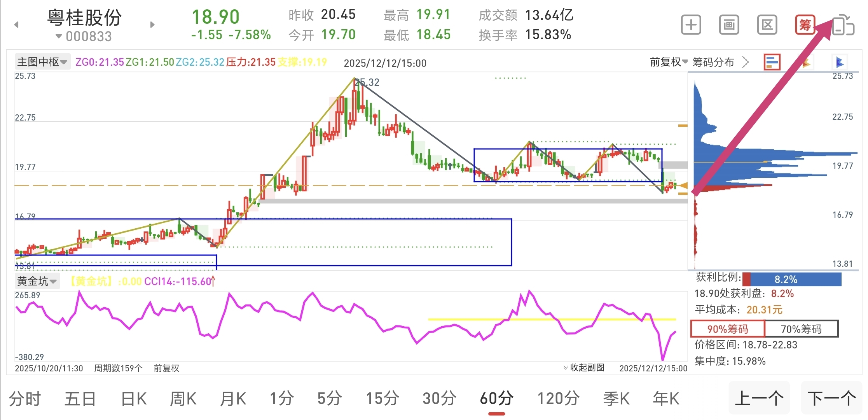Tap the screen rotate device icon
The height and width of the screenshot is (420, 868).
(843, 25)
